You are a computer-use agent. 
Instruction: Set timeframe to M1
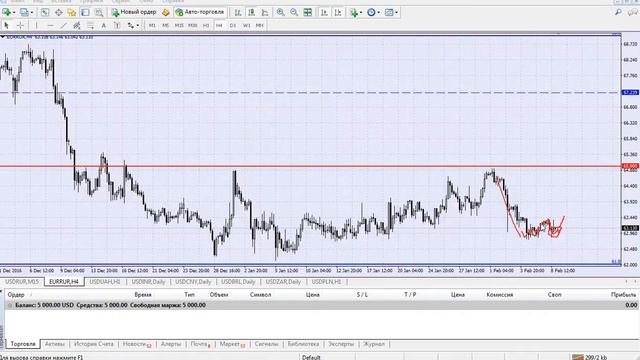(152, 25)
